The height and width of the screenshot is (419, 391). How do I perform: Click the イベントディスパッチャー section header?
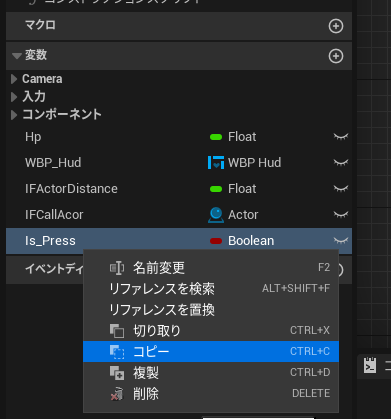coord(44,269)
